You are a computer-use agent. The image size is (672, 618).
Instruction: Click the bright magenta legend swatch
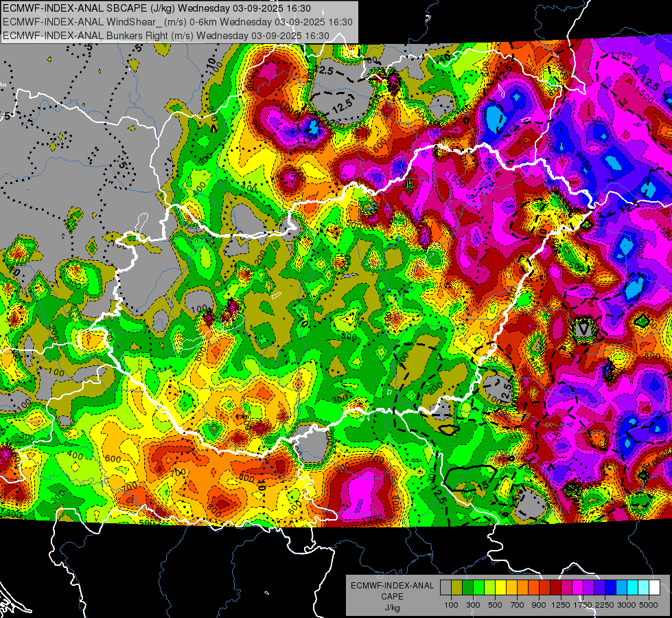(x=578, y=587)
